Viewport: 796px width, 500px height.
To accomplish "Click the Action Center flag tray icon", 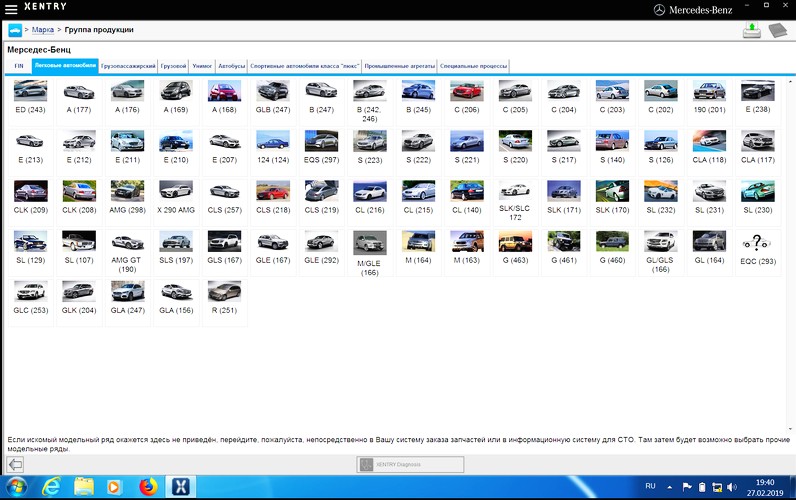I will (x=687, y=487).
